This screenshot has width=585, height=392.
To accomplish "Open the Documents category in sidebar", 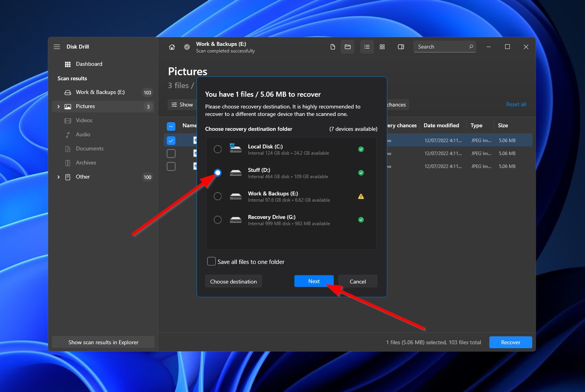I will tap(103, 149).
